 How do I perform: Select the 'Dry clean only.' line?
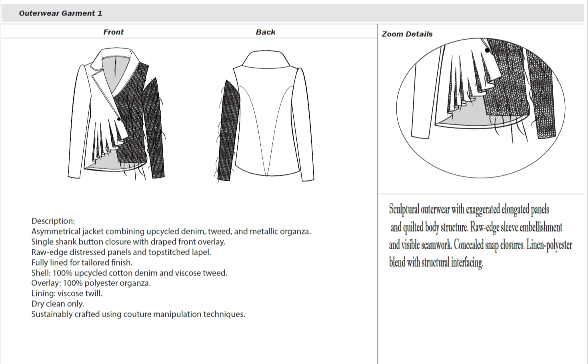[58, 304]
